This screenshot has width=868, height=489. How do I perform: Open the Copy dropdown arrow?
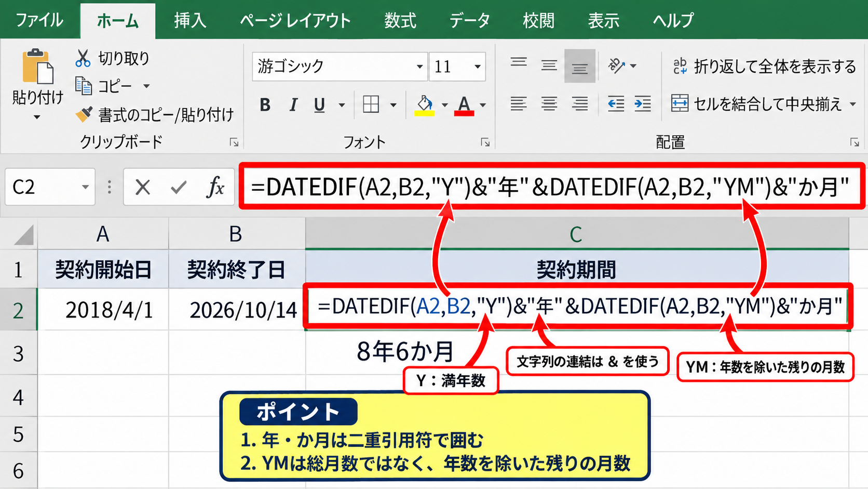(x=146, y=86)
